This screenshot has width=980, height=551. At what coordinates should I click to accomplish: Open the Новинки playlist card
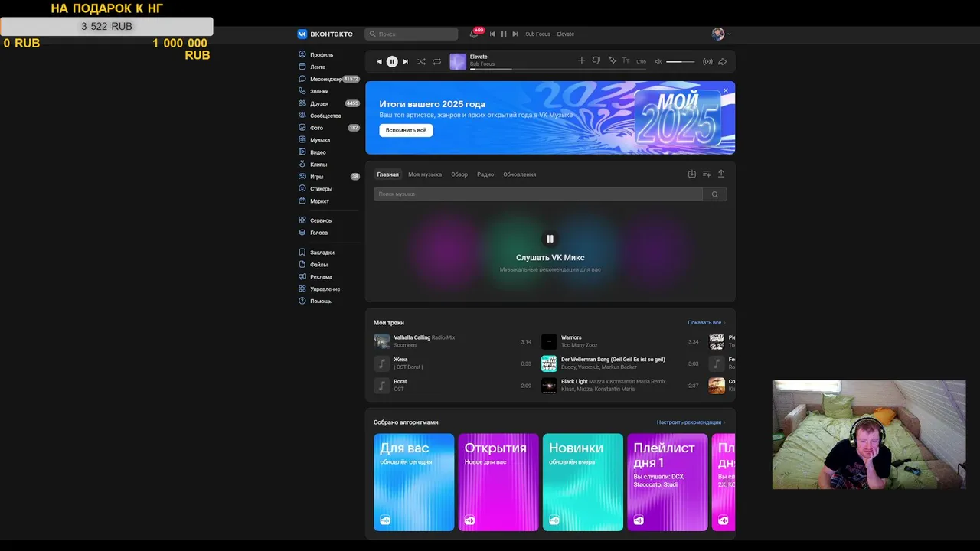coord(583,482)
